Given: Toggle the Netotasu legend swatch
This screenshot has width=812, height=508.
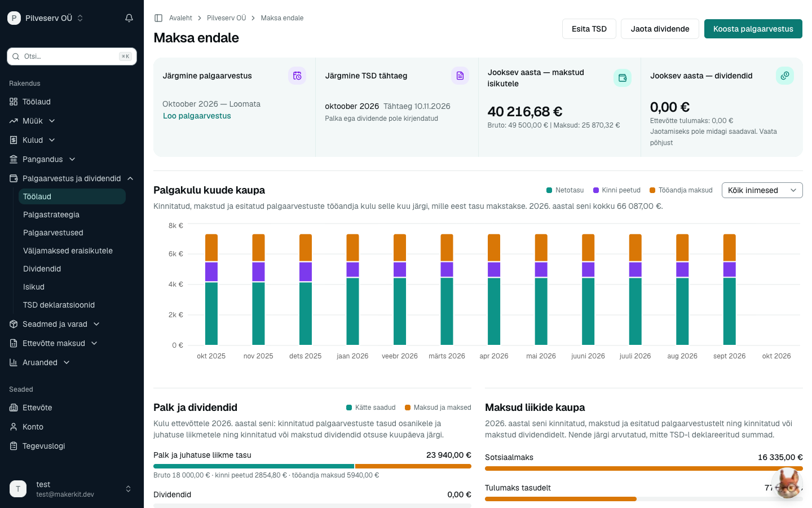Looking at the screenshot, I should 549,190.
